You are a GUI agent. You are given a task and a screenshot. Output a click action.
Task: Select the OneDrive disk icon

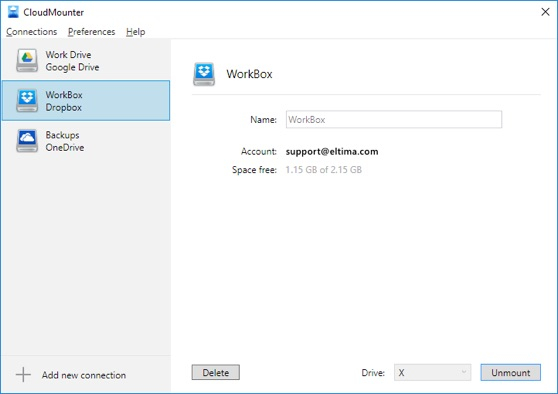coord(27,141)
